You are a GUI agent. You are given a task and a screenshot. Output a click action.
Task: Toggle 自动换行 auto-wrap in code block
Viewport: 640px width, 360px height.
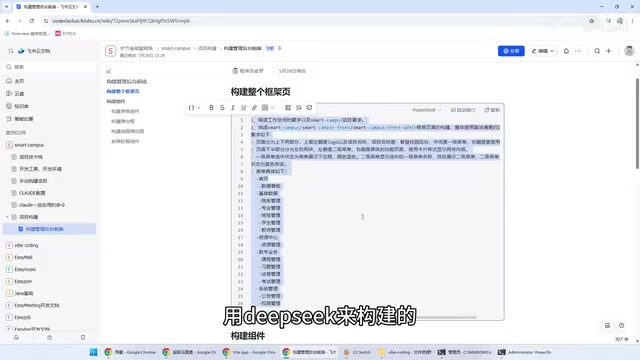coord(463,110)
